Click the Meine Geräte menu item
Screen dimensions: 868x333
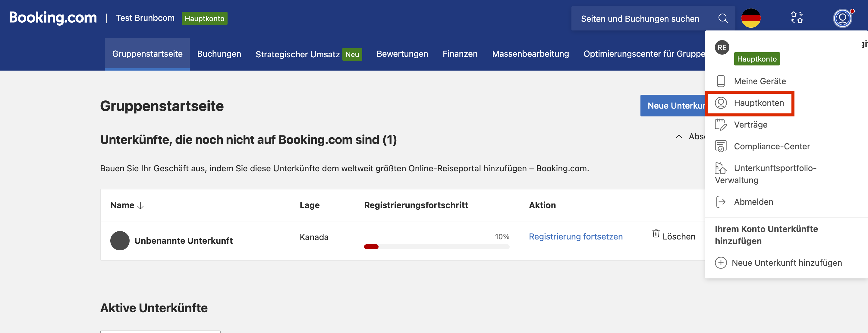click(x=759, y=81)
